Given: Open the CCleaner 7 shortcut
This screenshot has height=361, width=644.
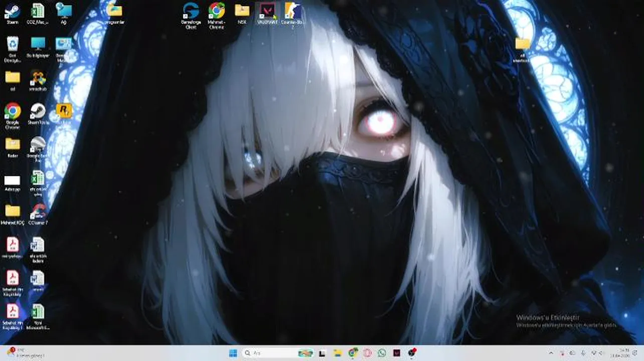Looking at the screenshot, I should click(x=38, y=214).
